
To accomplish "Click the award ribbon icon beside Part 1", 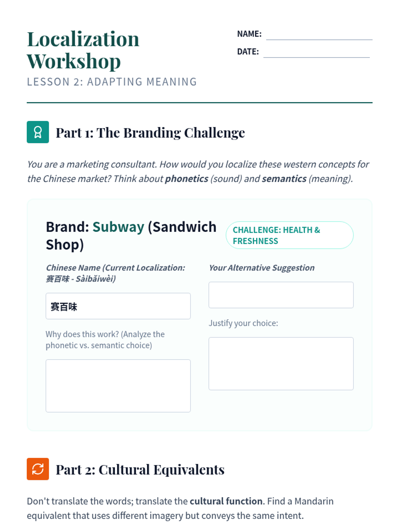I will tap(38, 132).
